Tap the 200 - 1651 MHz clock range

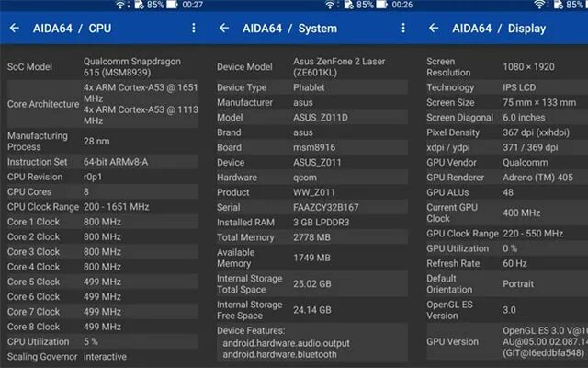117,207
